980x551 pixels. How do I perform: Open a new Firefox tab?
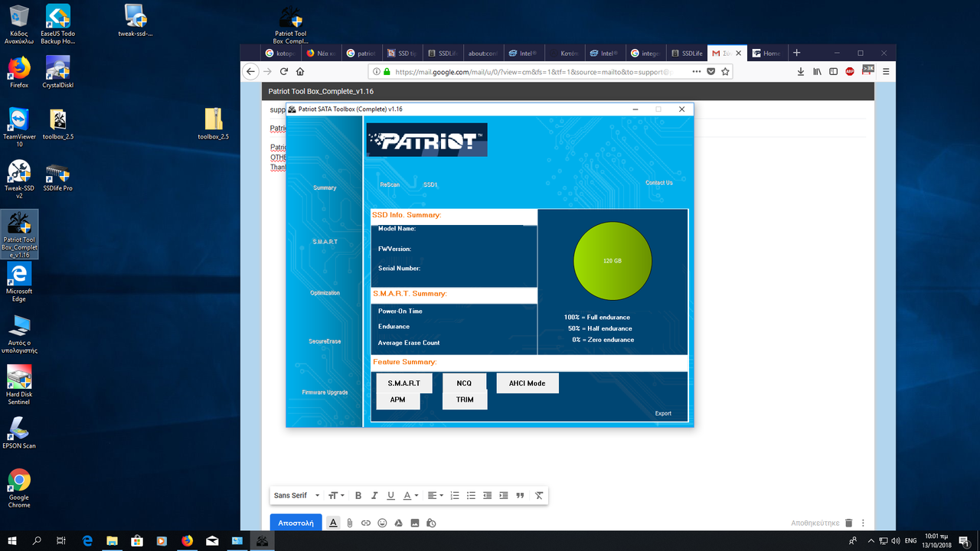(x=797, y=53)
